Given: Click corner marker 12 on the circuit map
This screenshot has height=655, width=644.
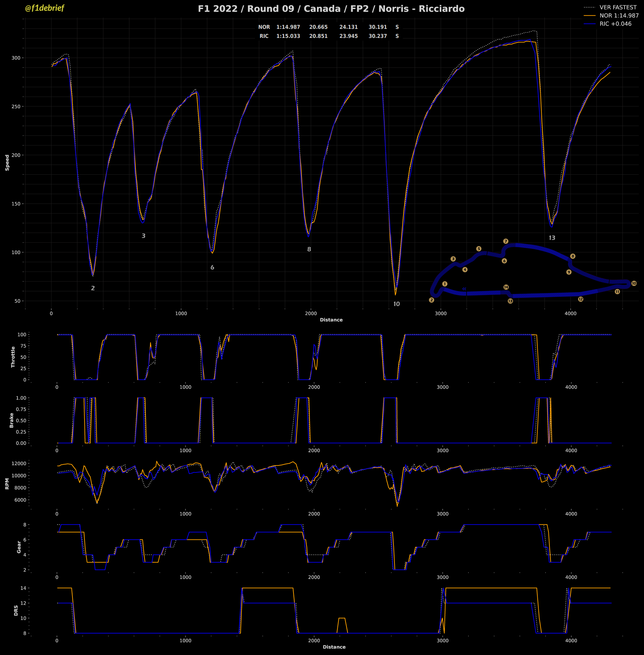Looking at the screenshot, I should click(x=581, y=299).
